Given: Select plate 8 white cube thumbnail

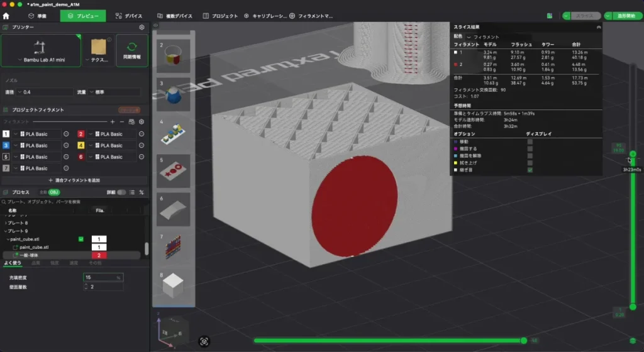Looking at the screenshot, I should (x=174, y=286).
